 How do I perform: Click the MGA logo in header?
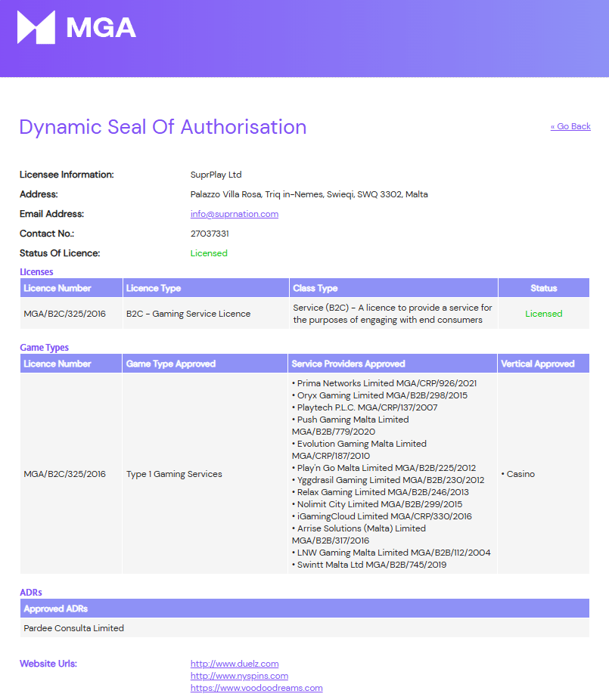(76, 27)
